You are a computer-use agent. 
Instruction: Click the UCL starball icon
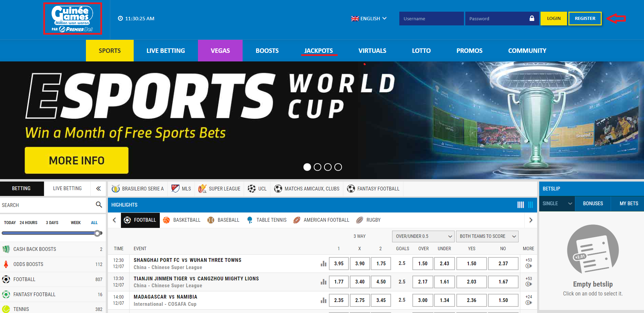pyautogui.click(x=252, y=188)
